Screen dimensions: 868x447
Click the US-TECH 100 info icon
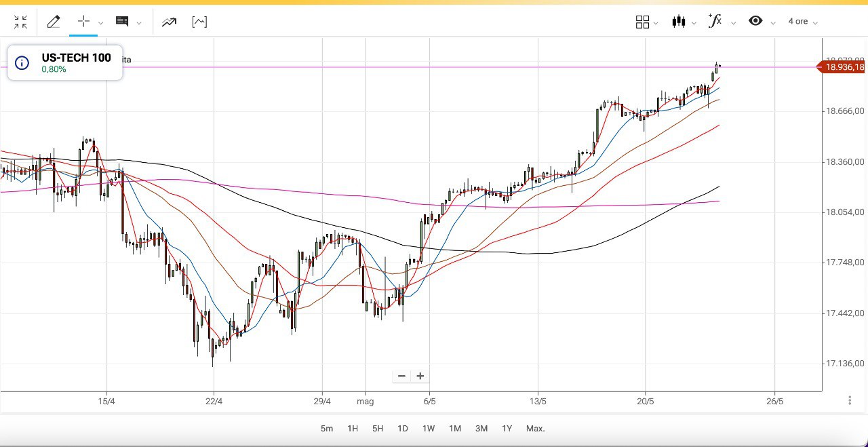[x=22, y=63]
